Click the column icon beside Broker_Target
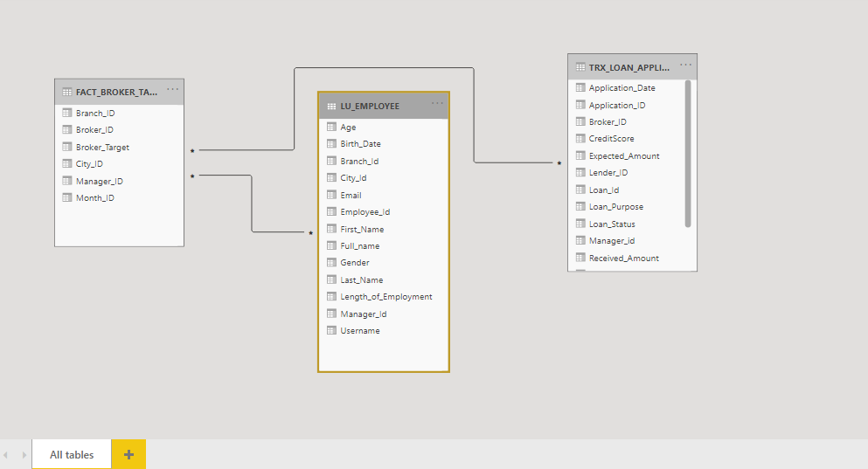The width and height of the screenshot is (868, 469). click(67, 147)
